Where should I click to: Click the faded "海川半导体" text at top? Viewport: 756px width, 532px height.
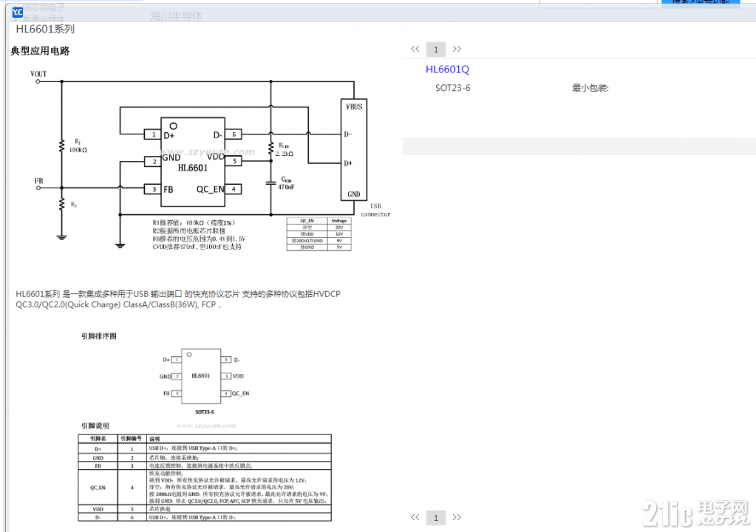point(177,16)
